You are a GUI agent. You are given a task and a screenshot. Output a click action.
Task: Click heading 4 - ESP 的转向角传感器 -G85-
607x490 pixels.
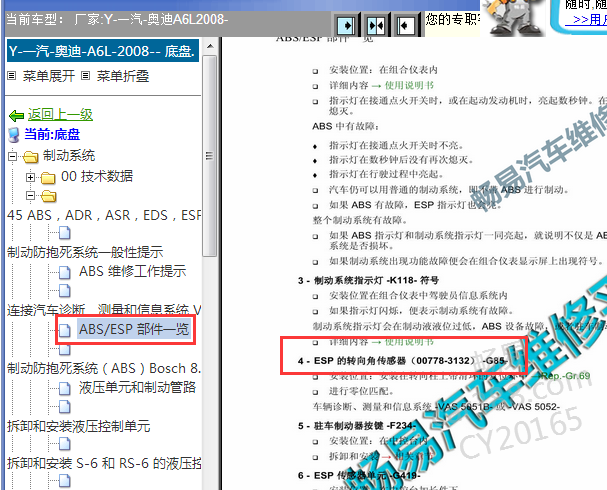tap(403, 361)
